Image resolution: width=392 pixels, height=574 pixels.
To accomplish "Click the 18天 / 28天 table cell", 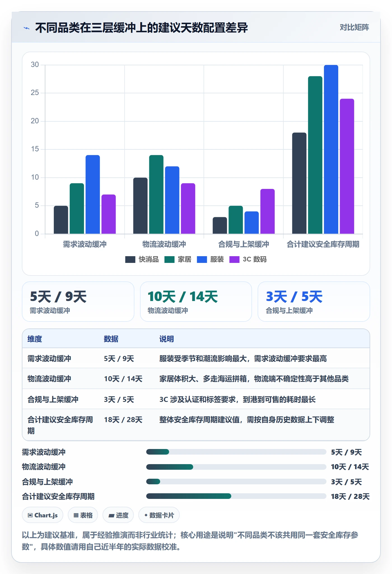I will pos(123,420).
